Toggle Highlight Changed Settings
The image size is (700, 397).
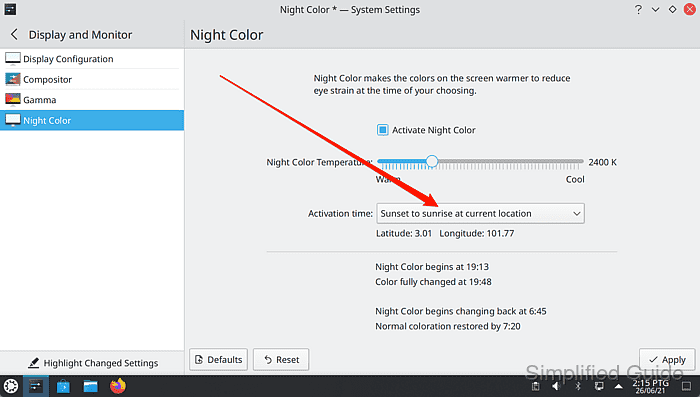[93, 363]
